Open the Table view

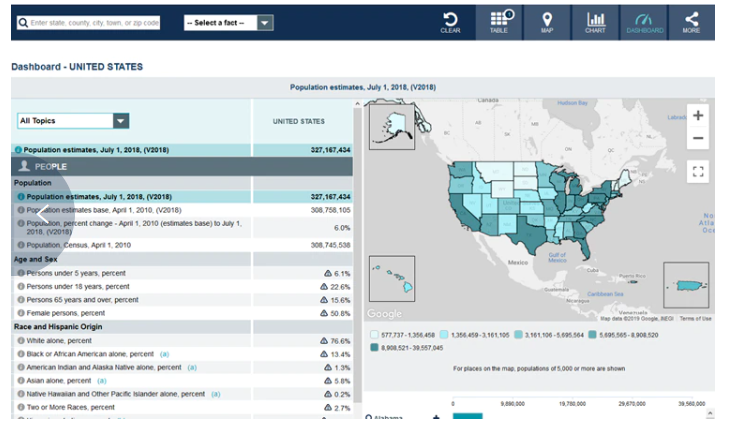click(498, 22)
